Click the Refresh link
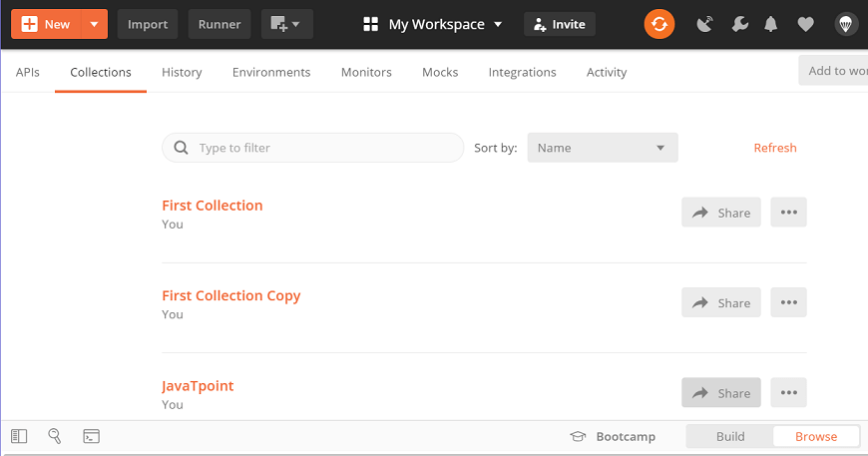This screenshot has width=868, height=456. point(775,148)
